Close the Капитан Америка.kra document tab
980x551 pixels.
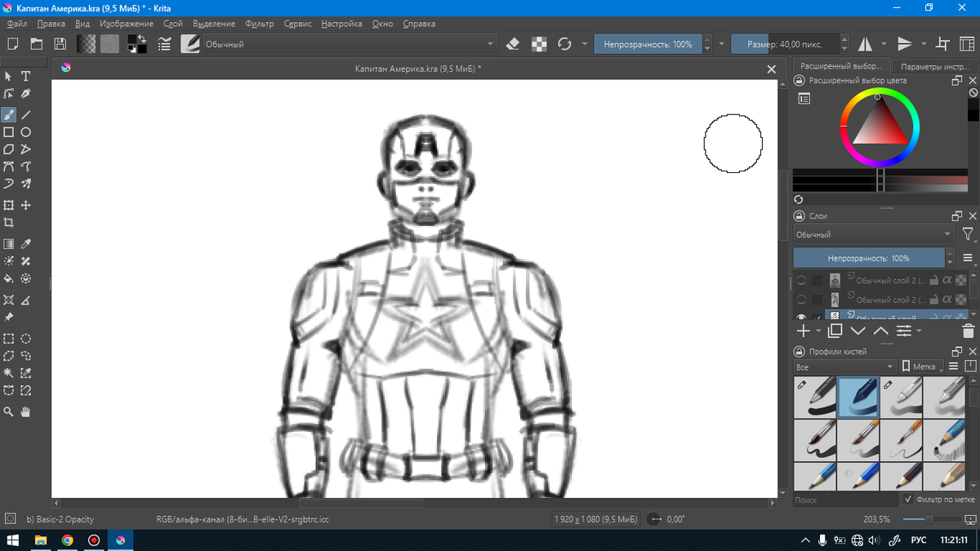point(771,69)
